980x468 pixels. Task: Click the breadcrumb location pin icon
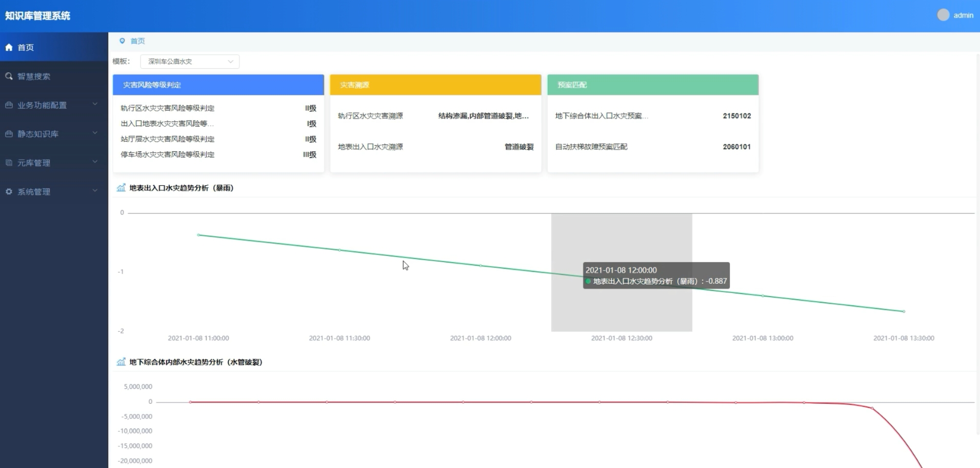tap(122, 41)
